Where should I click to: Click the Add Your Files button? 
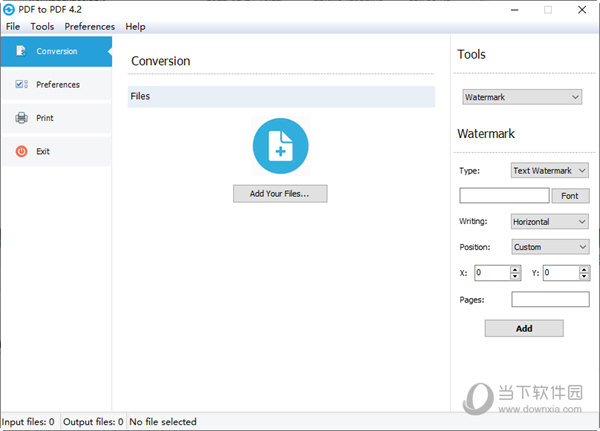[x=280, y=194]
